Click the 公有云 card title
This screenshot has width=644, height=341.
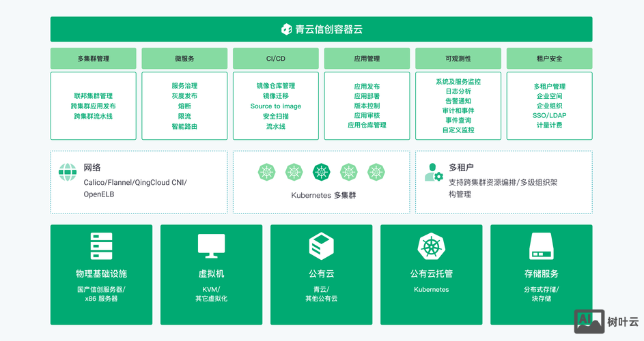321,273
